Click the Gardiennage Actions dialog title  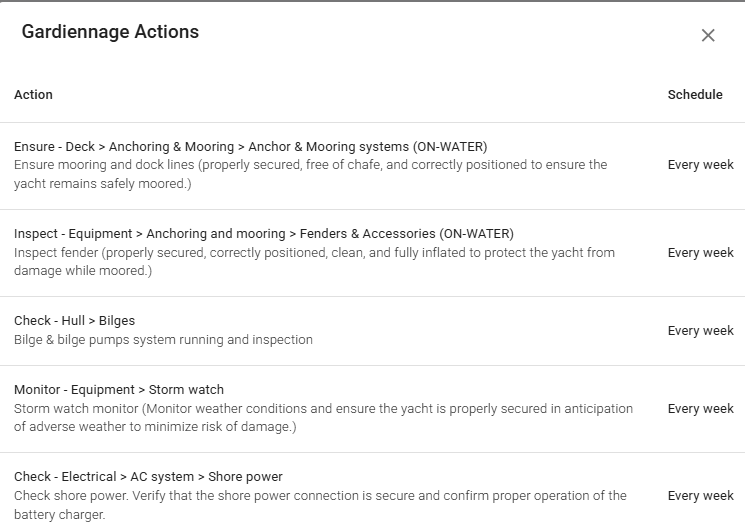click(x=110, y=32)
